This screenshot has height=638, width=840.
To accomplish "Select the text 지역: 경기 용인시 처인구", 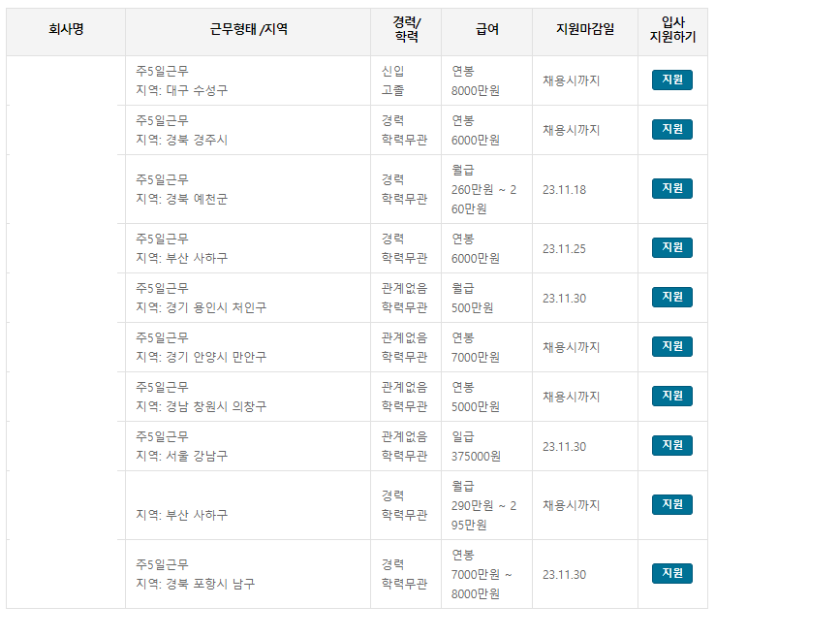I will [x=201, y=307].
